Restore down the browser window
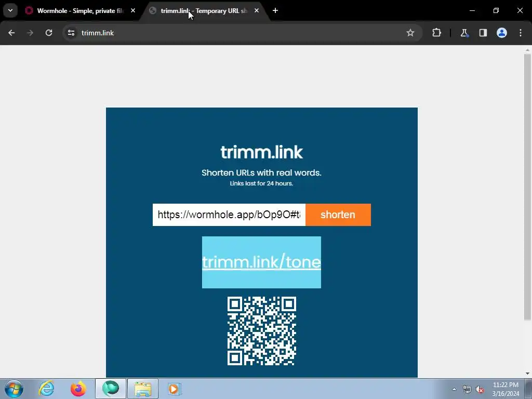 [x=496, y=10]
